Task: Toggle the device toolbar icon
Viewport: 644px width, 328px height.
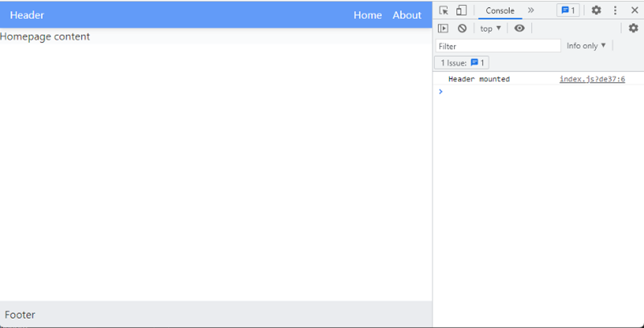Action: coord(461,11)
